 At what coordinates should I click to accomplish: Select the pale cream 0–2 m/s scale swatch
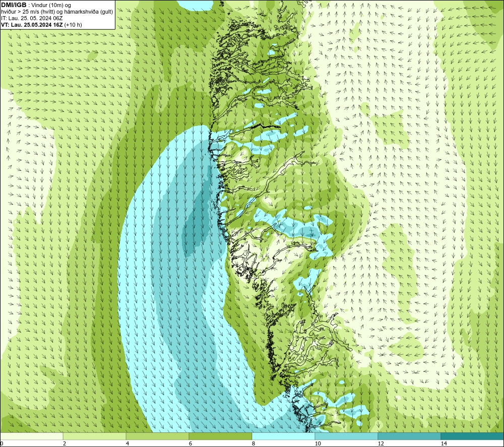coord(31,436)
